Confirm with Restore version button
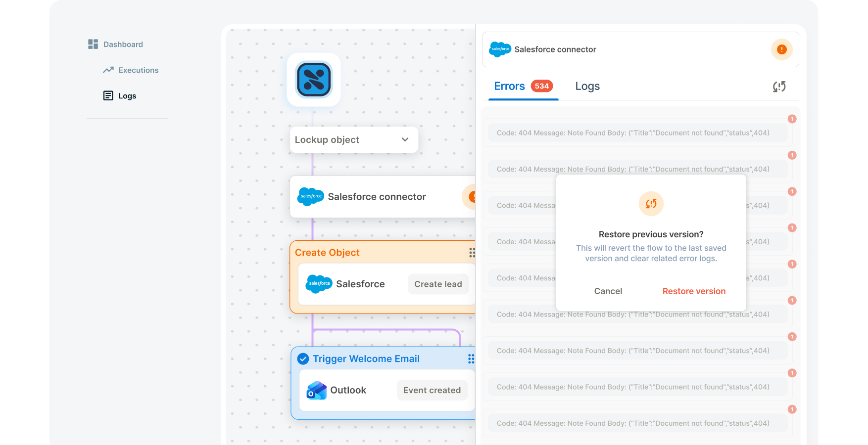 694,291
